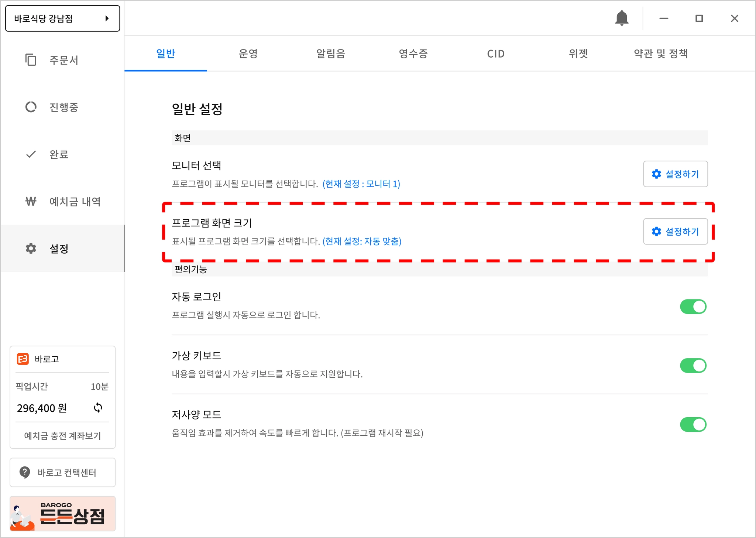Image resolution: width=756 pixels, height=538 pixels.
Task: Click the 바로고 logo icon
Action: point(23,359)
